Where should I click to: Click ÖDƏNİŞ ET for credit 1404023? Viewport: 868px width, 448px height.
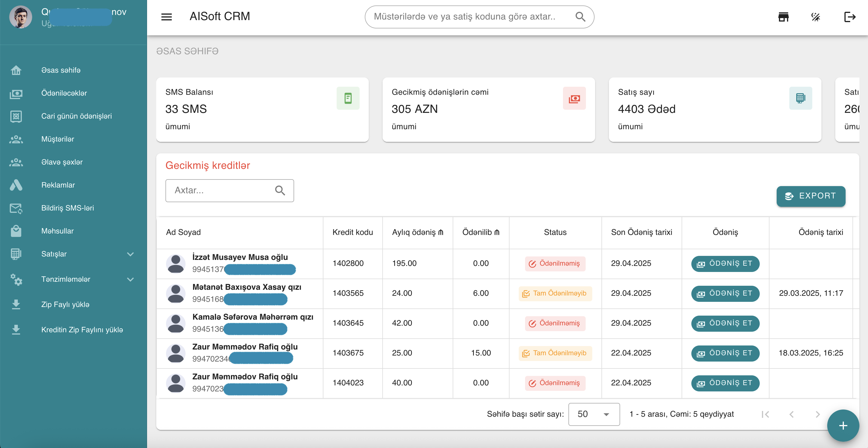tap(725, 383)
